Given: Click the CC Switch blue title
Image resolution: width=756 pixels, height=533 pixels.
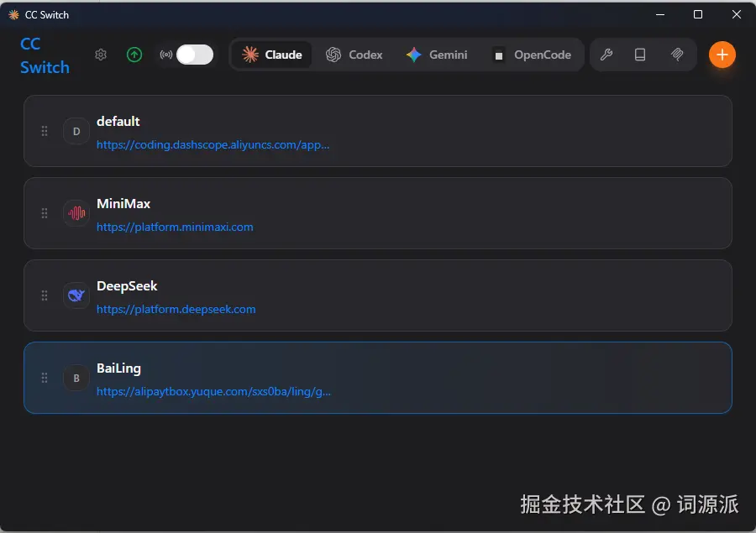Looking at the screenshot, I should point(45,55).
